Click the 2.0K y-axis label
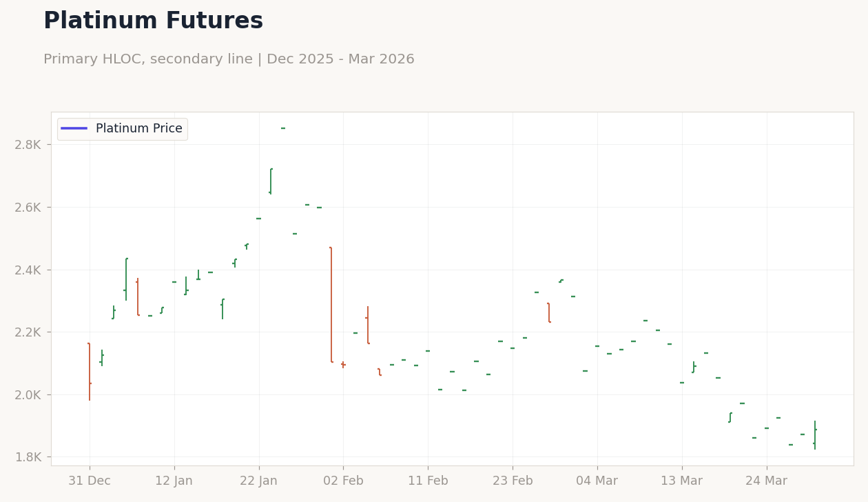868x502 pixels. click(x=28, y=395)
